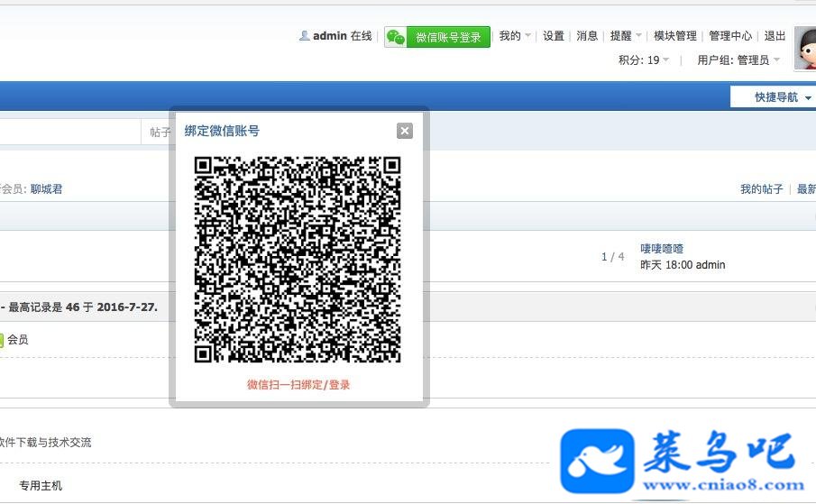The image size is (816, 504).
Task: Expand the 我的 dropdown menu
Action: click(x=515, y=36)
